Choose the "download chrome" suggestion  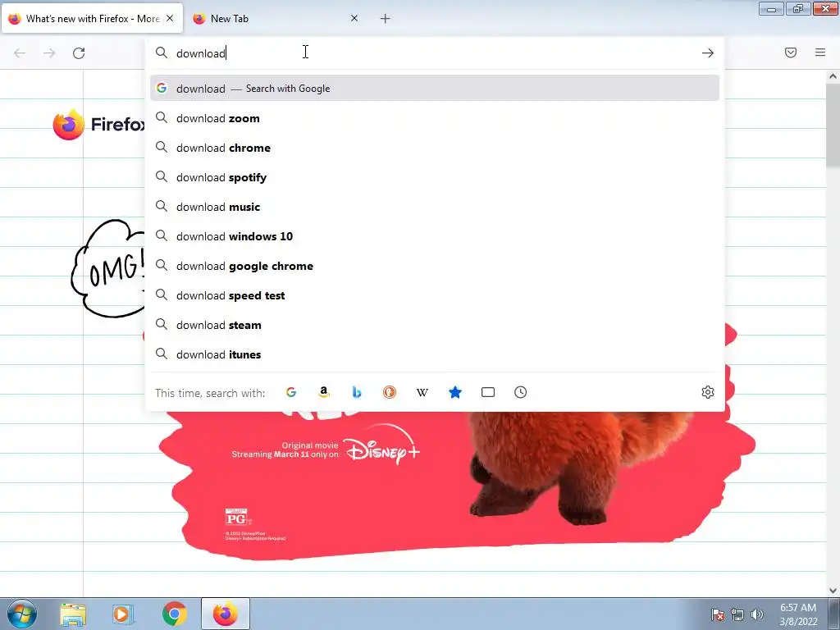[x=435, y=148]
